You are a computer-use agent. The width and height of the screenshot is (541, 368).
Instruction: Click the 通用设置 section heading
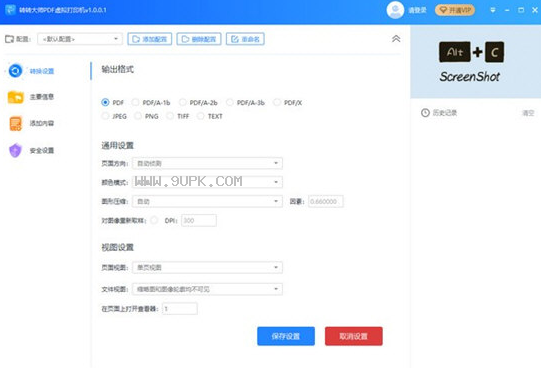(x=118, y=146)
